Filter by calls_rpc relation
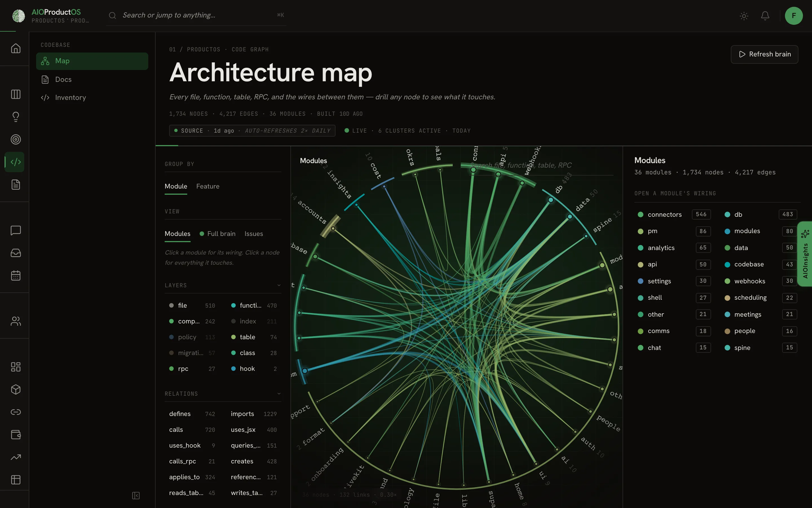This screenshot has width=812, height=508. [192, 461]
